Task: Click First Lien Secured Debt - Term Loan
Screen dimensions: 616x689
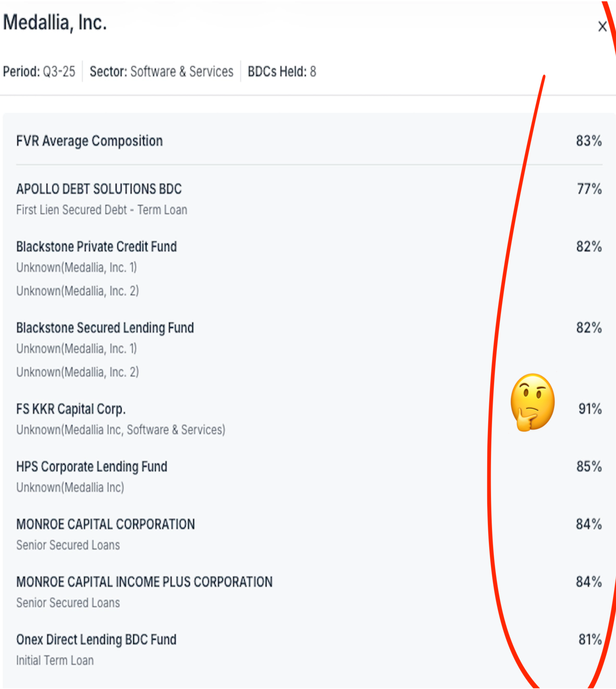Action: [102, 210]
